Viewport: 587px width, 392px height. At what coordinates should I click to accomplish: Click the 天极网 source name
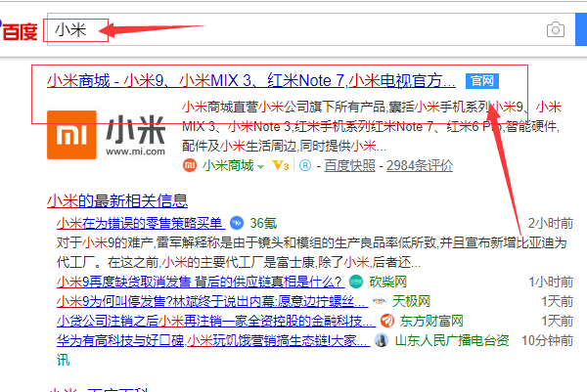[412, 301]
